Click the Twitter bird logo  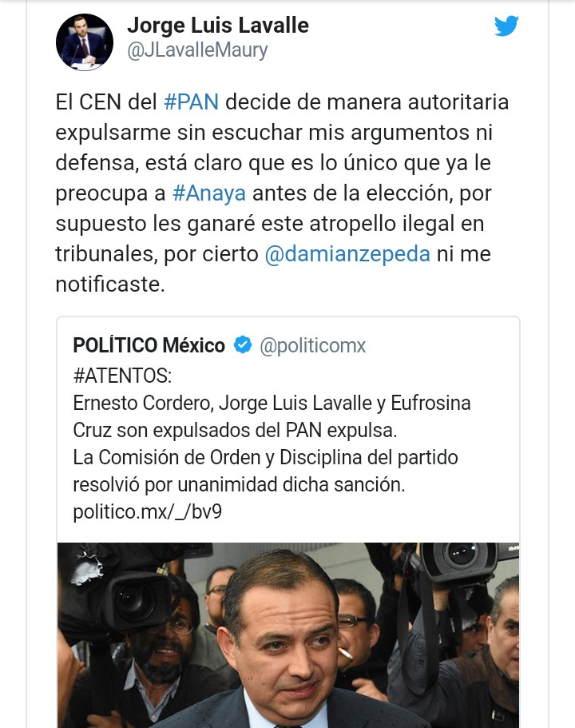click(x=506, y=26)
